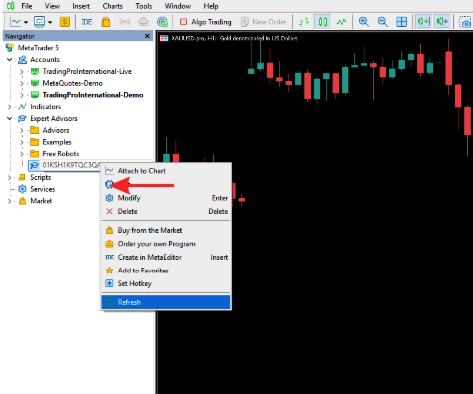Screen dimensions: 473x394
Task: Collapse the Accounts tree node
Action: tap(10, 60)
